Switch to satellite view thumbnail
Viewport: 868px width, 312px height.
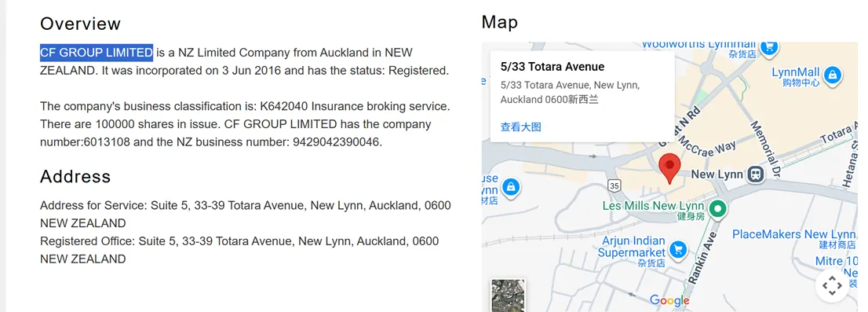pyautogui.click(x=508, y=295)
